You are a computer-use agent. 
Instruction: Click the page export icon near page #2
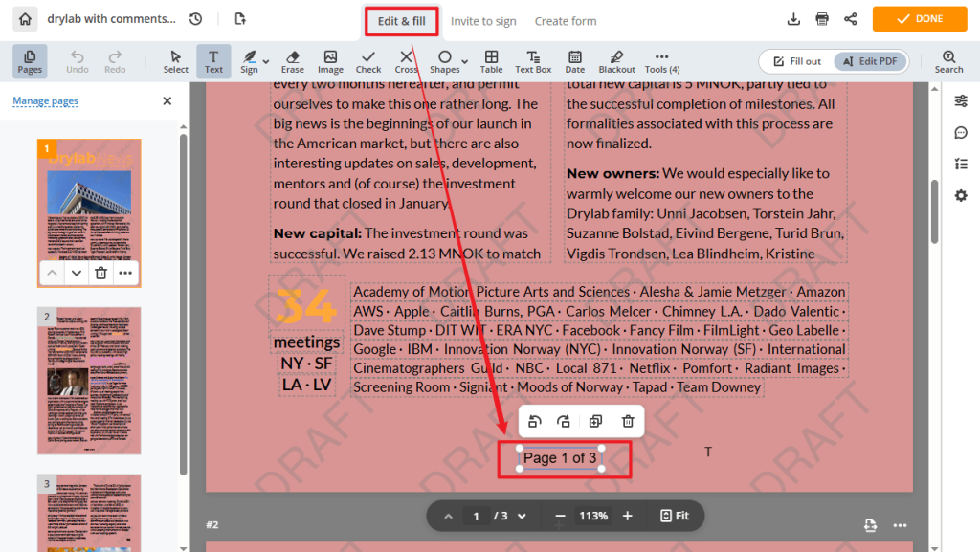pos(871,525)
